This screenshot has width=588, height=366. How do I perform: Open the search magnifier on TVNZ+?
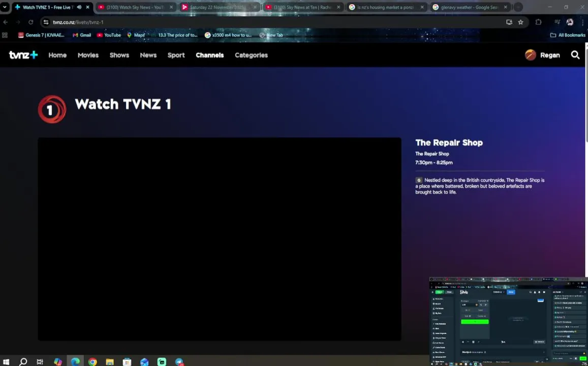pyautogui.click(x=575, y=55)
